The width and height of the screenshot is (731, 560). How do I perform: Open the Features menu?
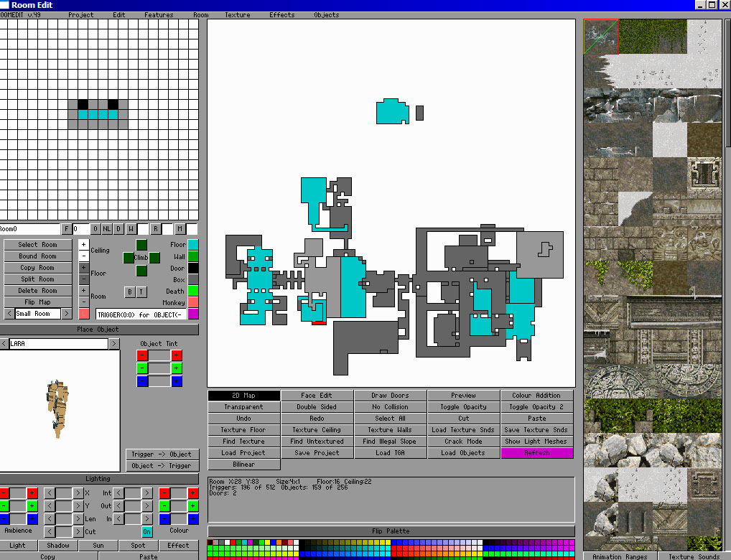pos(159,15)
